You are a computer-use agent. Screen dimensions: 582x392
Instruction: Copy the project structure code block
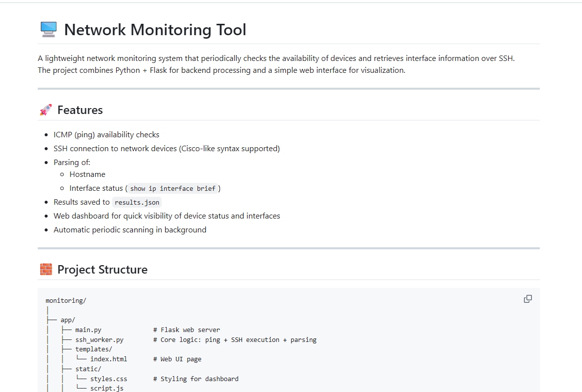pos(527,299)
